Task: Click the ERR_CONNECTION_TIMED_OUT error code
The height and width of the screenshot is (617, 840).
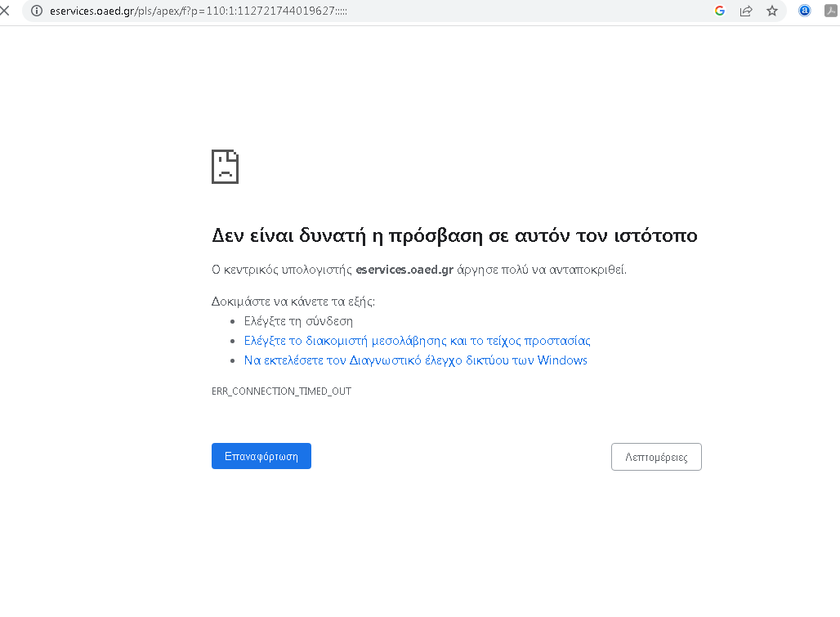Action: [281, 391]
